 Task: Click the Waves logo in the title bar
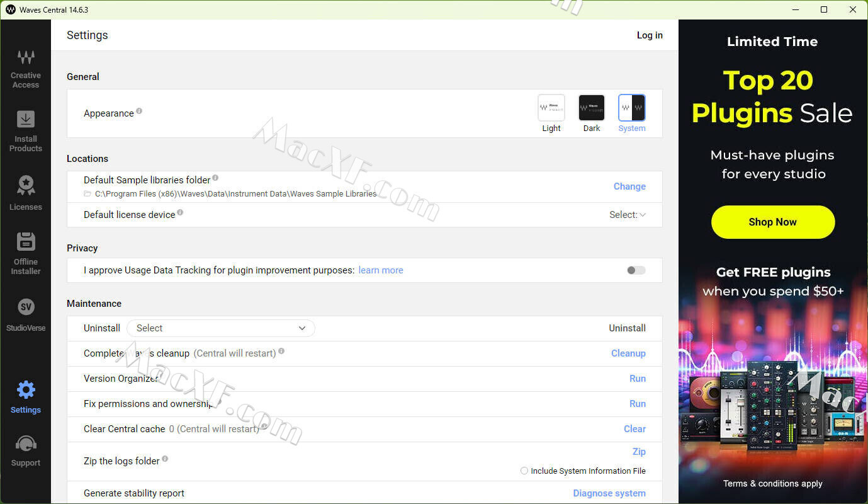click(x=10, y=9)
